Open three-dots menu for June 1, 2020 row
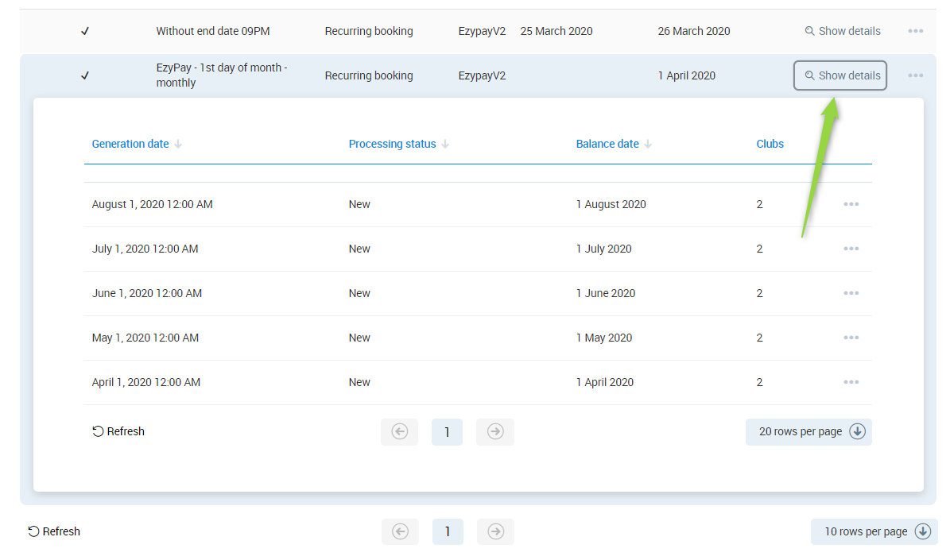The width and height of the screenshot is (950, 560). pos(851,293)
